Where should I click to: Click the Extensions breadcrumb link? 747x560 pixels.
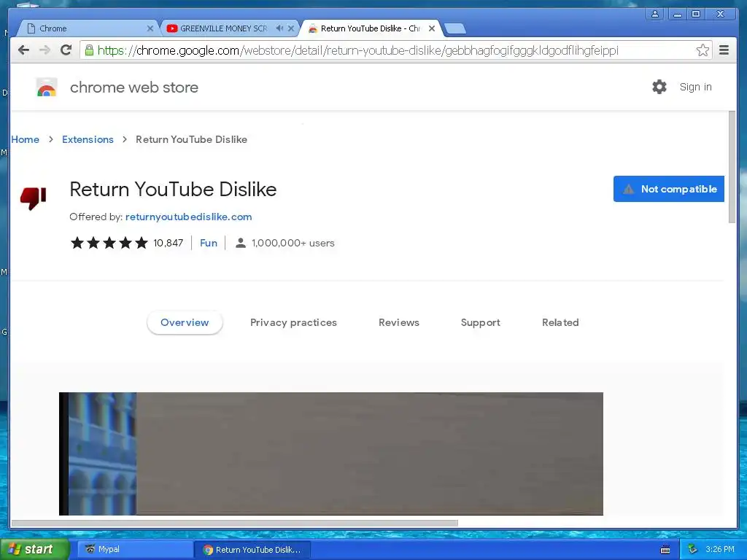pos(88,139)
